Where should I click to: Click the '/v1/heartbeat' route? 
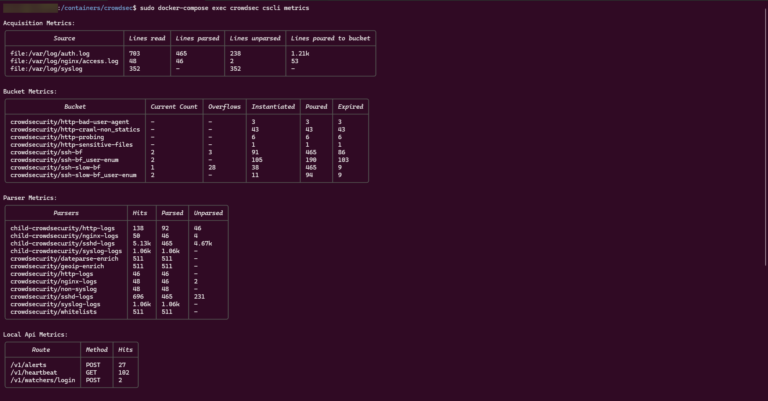34,373
